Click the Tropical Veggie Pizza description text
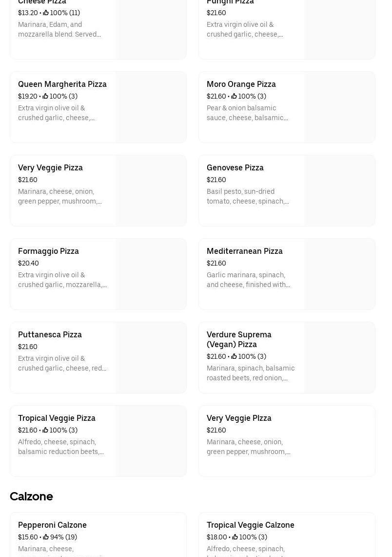392x557 pixels. tap(61, 447)
